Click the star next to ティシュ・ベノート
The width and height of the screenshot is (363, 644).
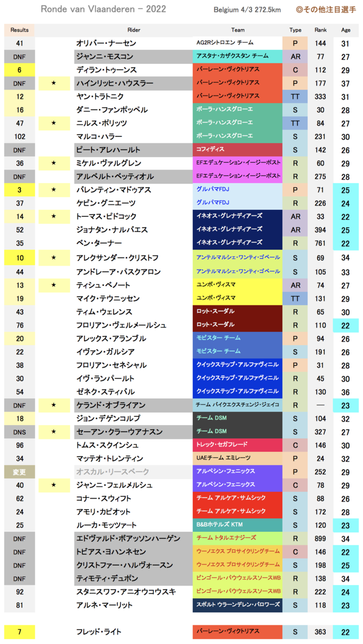pyautogui.click(x=54, y=285)
